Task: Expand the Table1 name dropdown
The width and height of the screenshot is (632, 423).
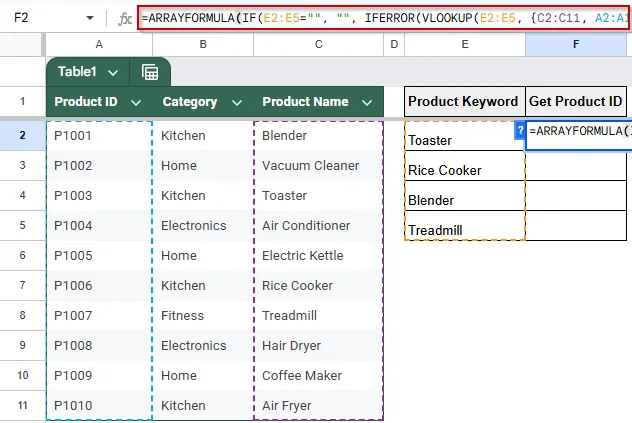Action: pyautogui.click(x=113, y=73)
